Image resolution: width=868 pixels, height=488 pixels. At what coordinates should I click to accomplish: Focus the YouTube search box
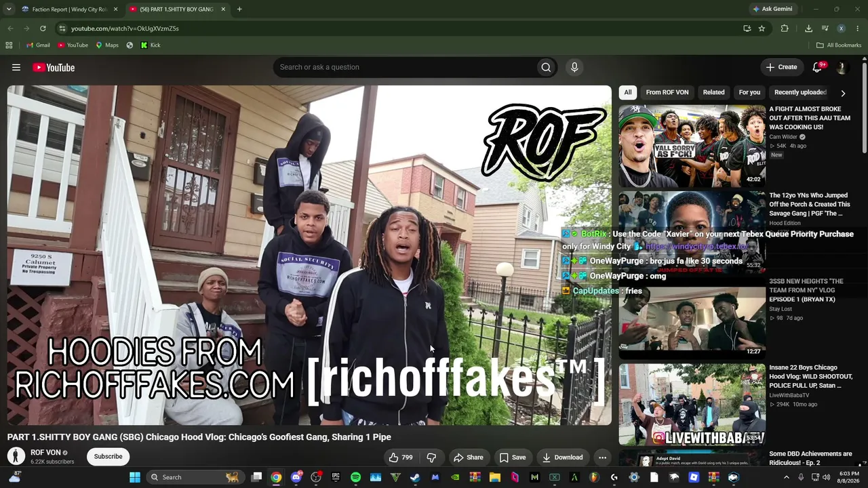[x=404, y=67]
